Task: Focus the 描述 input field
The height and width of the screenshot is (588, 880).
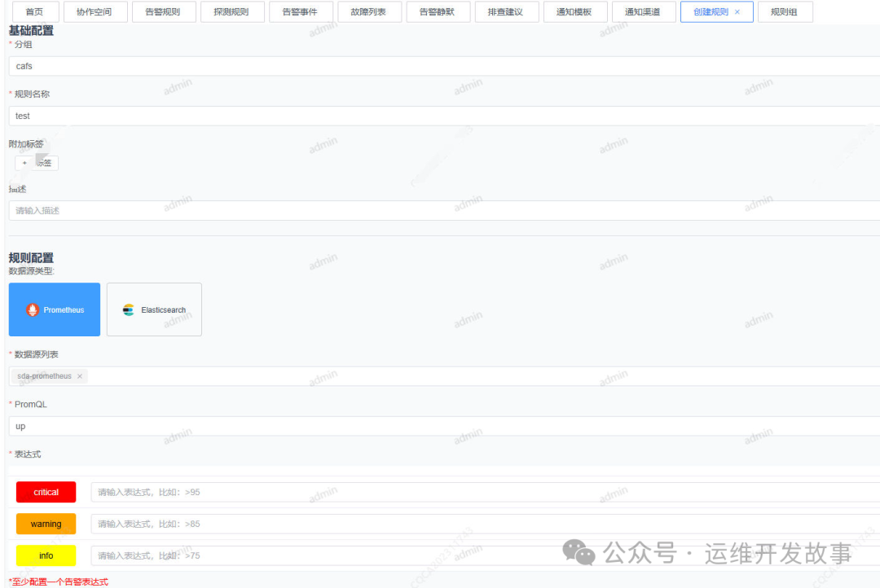Action: 445,210
